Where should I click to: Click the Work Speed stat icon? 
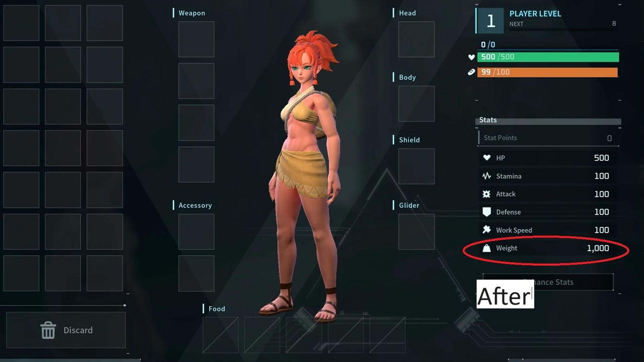click(x=486, y=230)
